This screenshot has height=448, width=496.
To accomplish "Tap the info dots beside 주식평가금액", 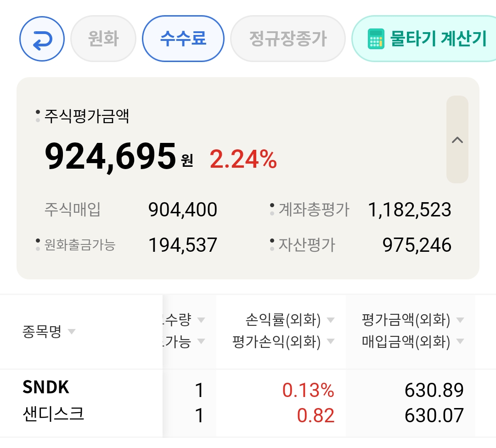I will tap(38, 116).
